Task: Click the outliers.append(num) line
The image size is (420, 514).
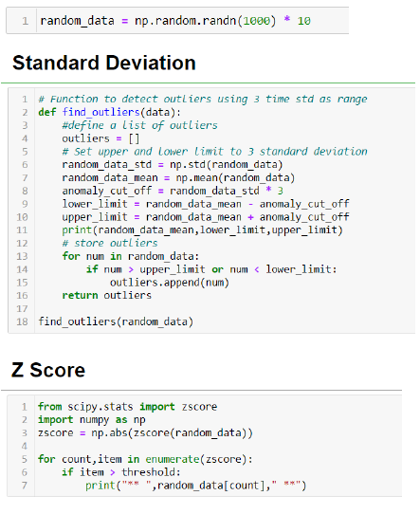Action: (x=170, y=283)
